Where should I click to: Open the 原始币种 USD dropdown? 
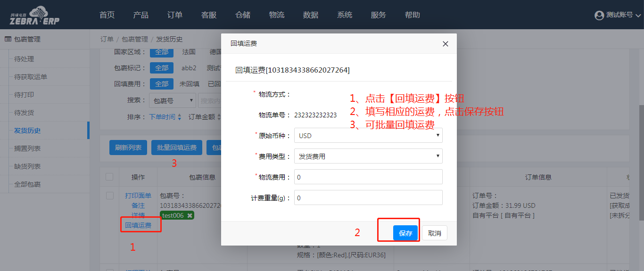(368, 136)
